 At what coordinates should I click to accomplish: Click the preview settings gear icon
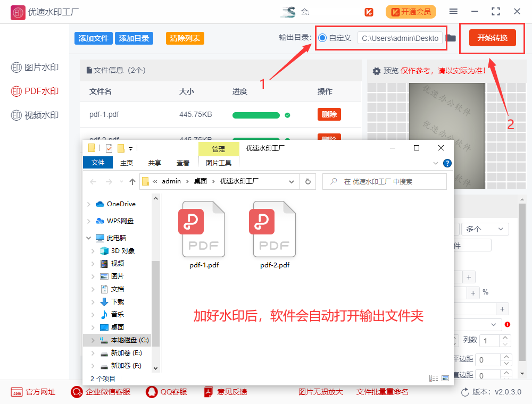pos(376,71)
